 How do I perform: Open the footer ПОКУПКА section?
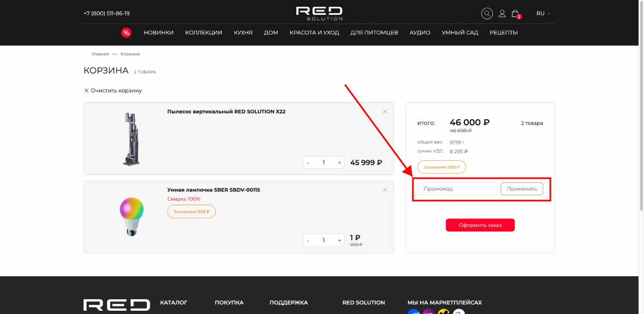click(x=229, y=303)
